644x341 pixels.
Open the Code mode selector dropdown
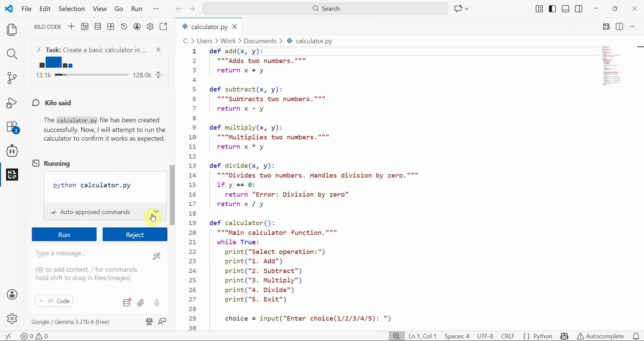54,301
